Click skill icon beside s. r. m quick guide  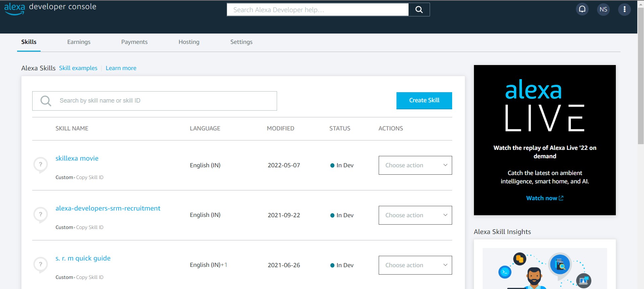[41, 265]
